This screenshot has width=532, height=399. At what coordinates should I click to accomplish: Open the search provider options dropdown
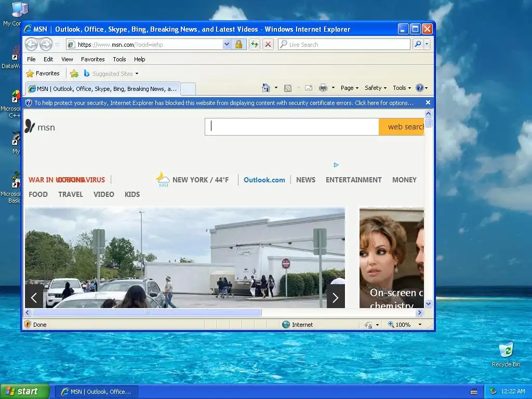coord(427,45)
